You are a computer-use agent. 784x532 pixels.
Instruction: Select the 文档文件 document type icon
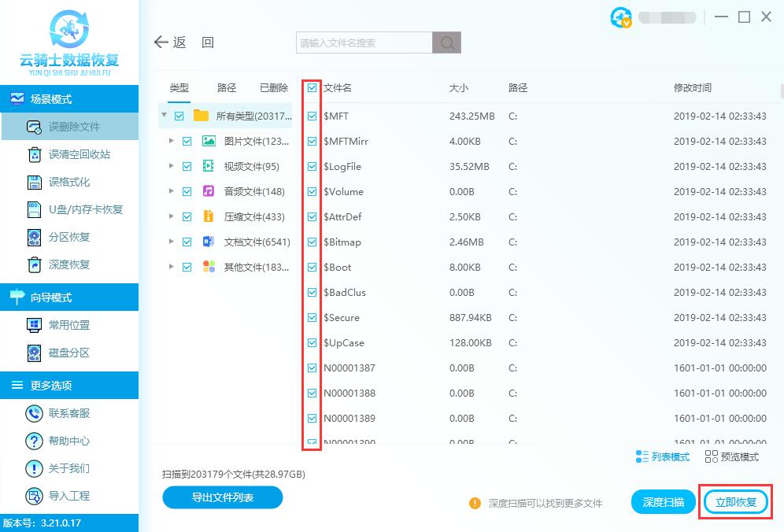(209, 242)
